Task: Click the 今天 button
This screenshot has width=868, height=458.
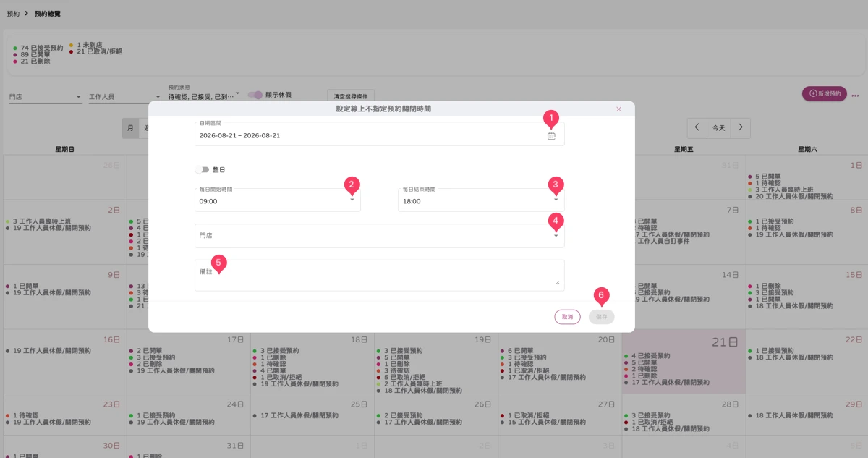Action: point(718,127)
